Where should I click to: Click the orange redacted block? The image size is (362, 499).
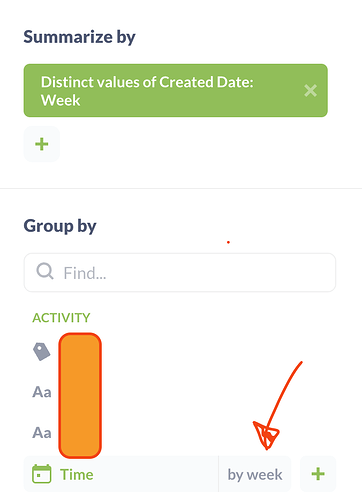(80, 395)
